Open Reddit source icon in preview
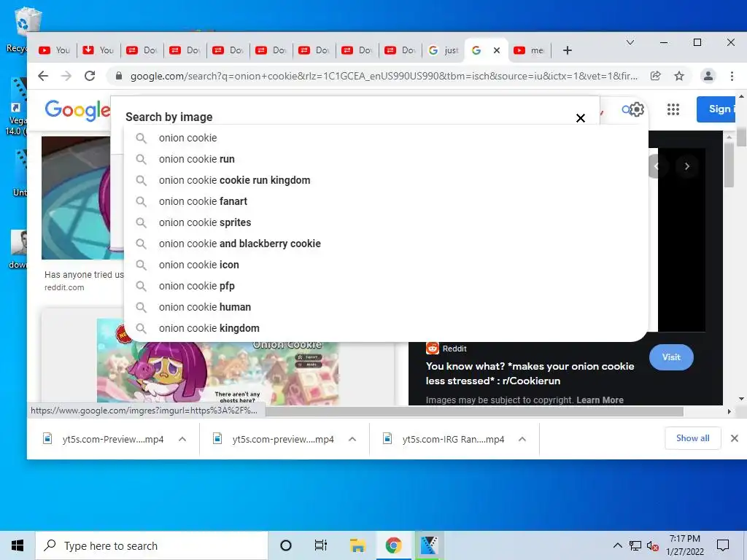This screenshot has width=747, height=560. [x=432, y=348]
